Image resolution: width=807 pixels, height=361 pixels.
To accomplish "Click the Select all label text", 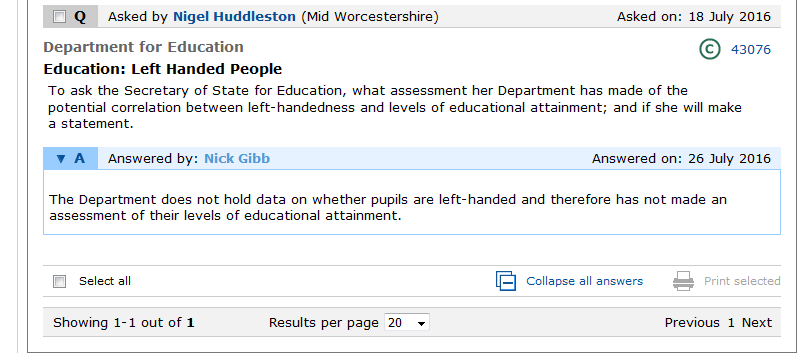I will click(x=105, y=281).
